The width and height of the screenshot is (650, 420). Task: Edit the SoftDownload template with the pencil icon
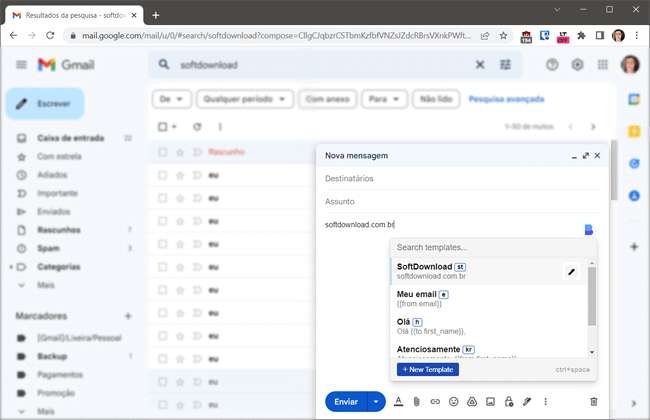[571, 271]
